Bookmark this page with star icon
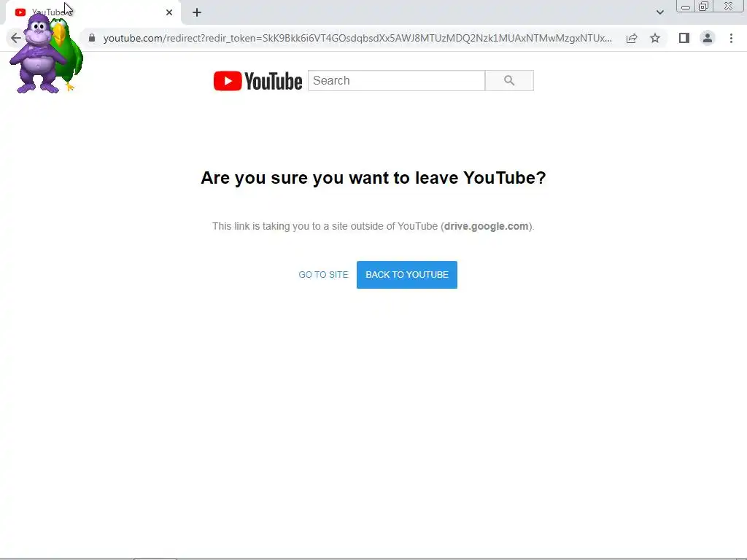Screen dimensions: 747x560 click(655, 38)
